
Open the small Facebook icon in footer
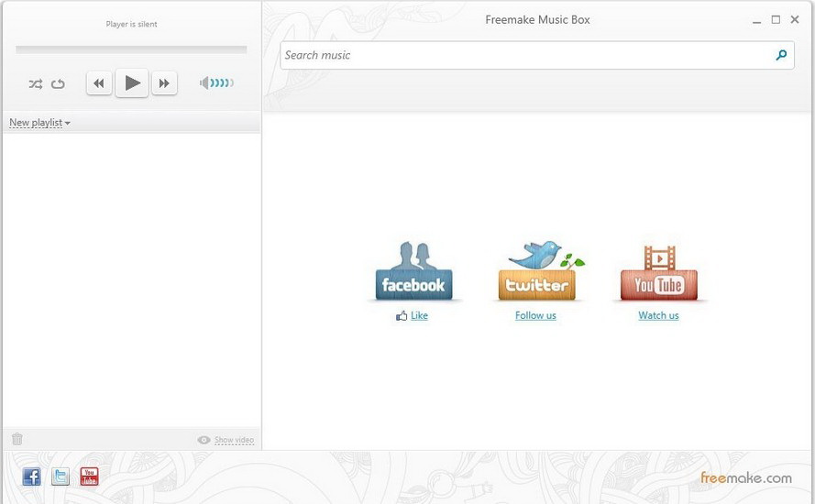pos(31,476)
